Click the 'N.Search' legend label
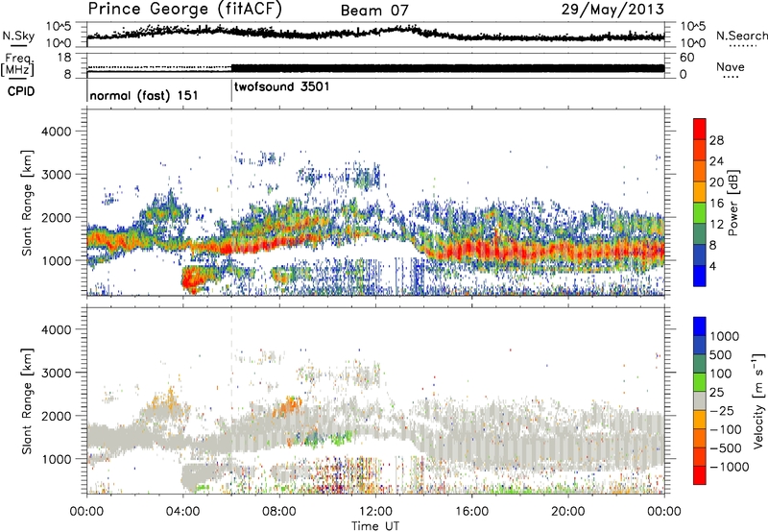768x532 pixels. (741, 36)
